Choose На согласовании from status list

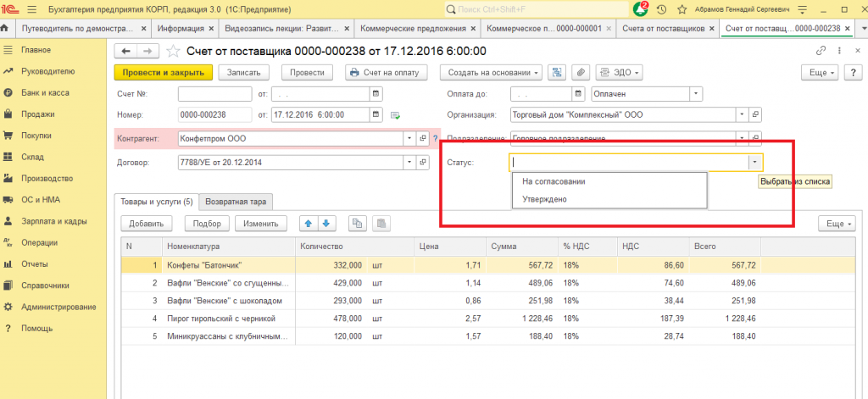coord(609,181)
